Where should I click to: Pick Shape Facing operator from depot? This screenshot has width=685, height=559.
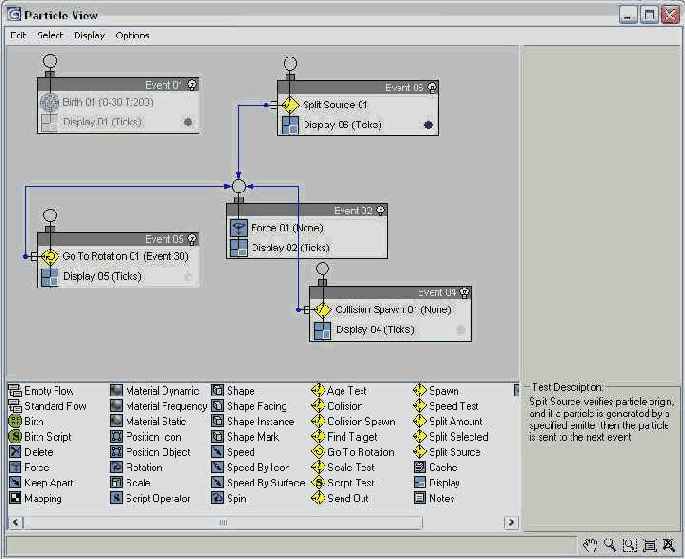pyautogui.click(x=249, y=406)
